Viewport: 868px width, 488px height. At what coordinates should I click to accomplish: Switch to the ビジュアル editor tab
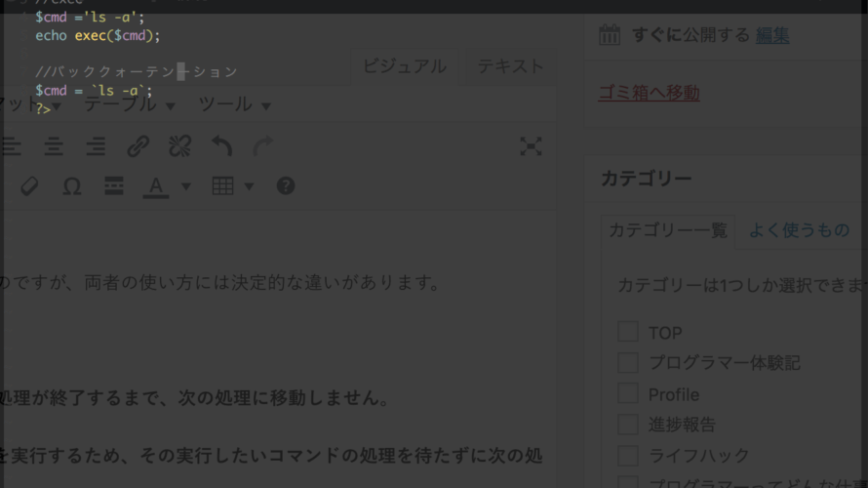coord(405,66)
